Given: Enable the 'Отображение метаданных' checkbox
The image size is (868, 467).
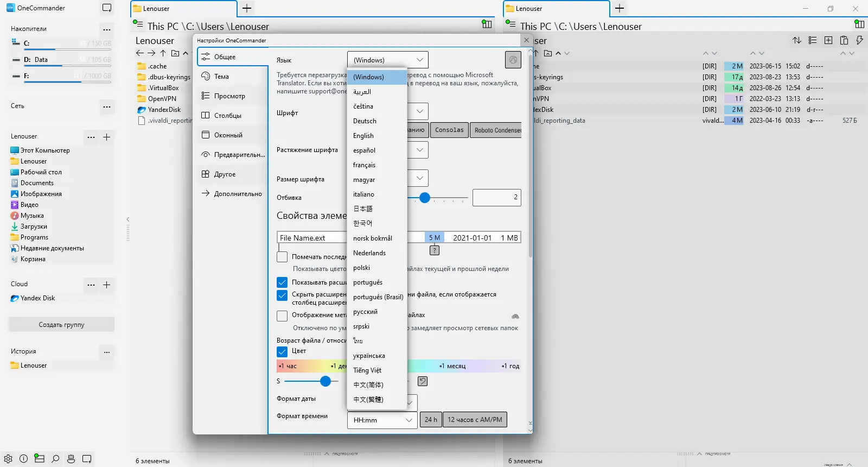Looking at the screenshot, I should (282, 315).
